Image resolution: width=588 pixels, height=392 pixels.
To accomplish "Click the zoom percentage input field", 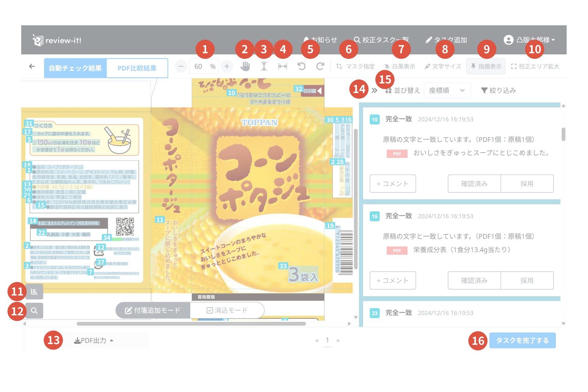I will pos(199,66).
